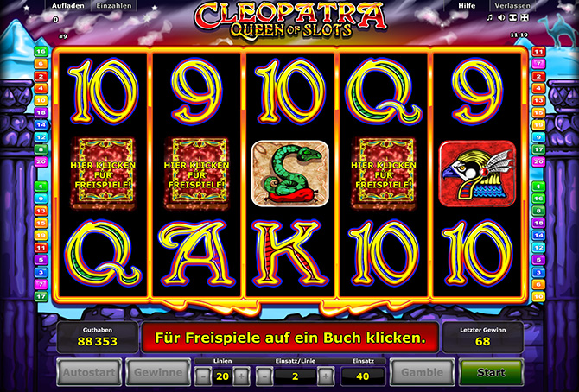Screen dimensions: 579x392
Task: Increase Einsatz/Linie with the plus button
Action: pos(325,376)
